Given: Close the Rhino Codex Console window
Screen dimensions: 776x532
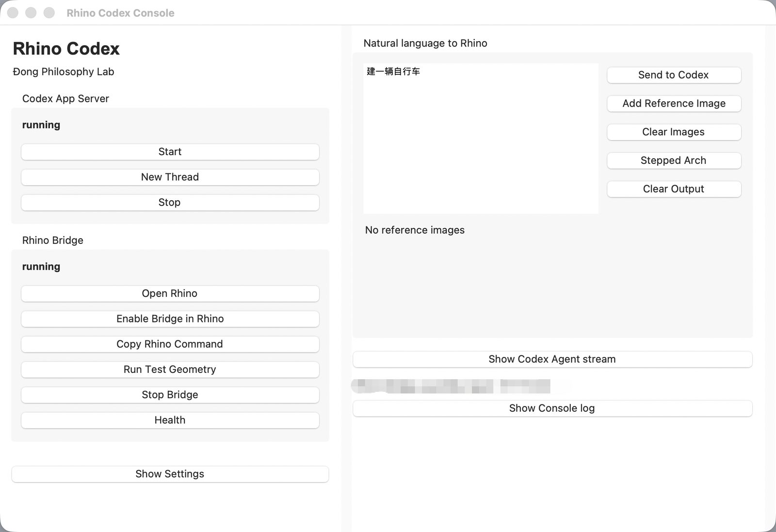Looking at the screenshot, I should point(13,13).
